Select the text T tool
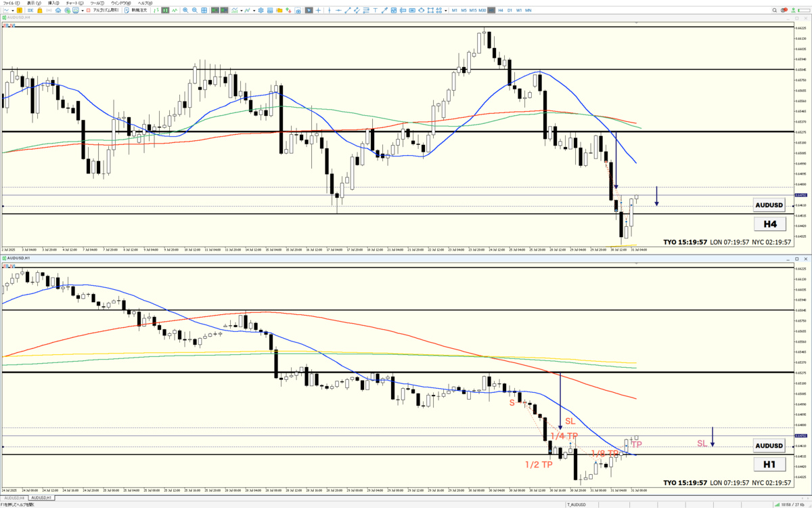Image resolution: width=812 pixels, height=508 pixels. point(375,10)
